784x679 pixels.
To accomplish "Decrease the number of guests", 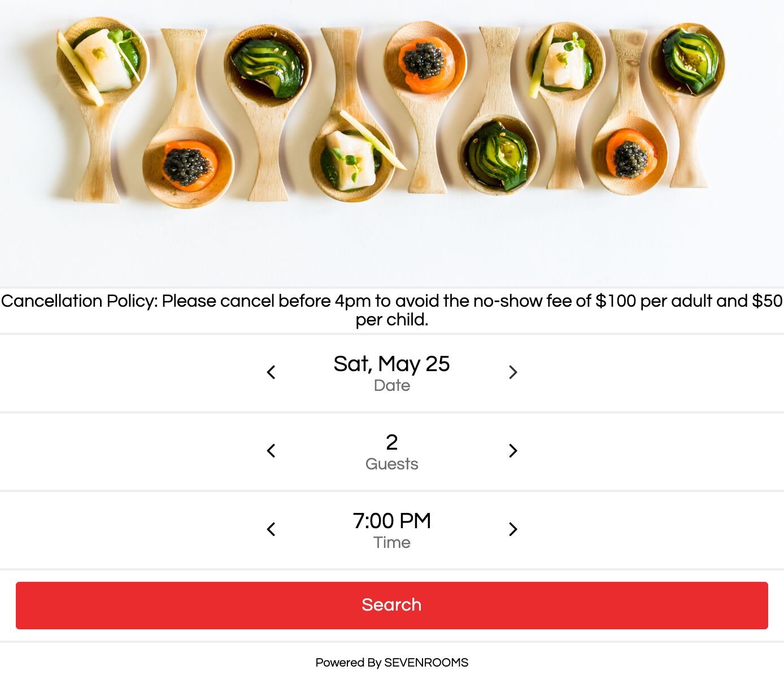I will coord(271,451).
